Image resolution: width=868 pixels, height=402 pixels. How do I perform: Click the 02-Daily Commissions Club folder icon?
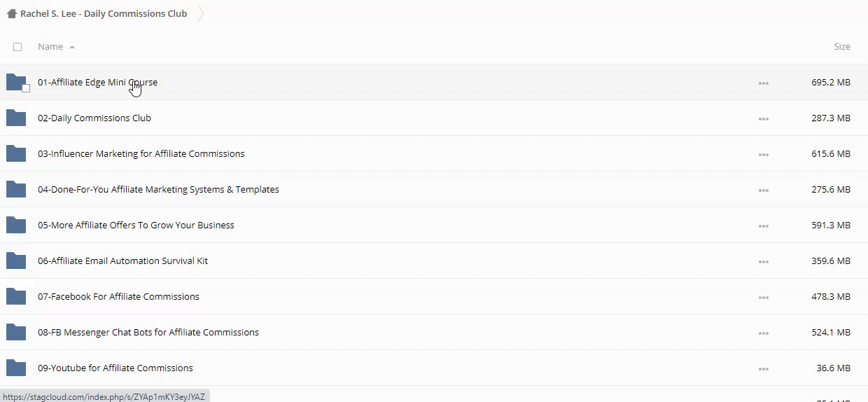click(x=15, y=118)
